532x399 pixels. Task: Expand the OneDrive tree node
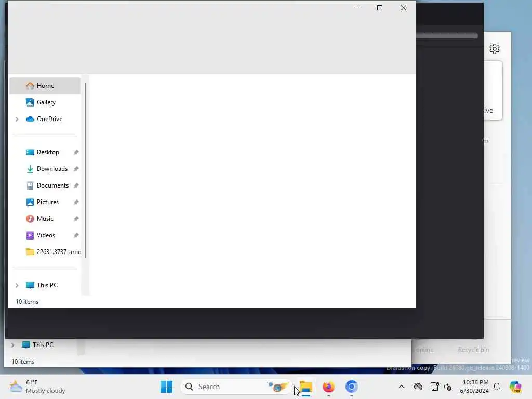[x=17, y=119]
